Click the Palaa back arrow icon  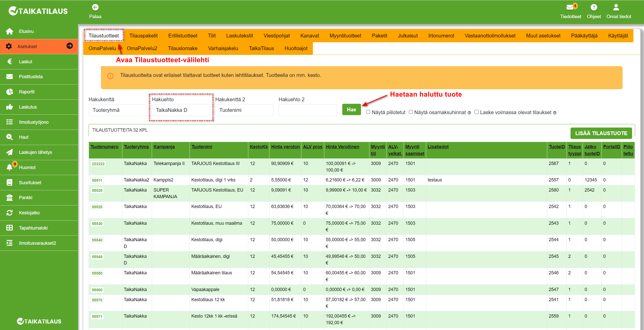(95, 7)
